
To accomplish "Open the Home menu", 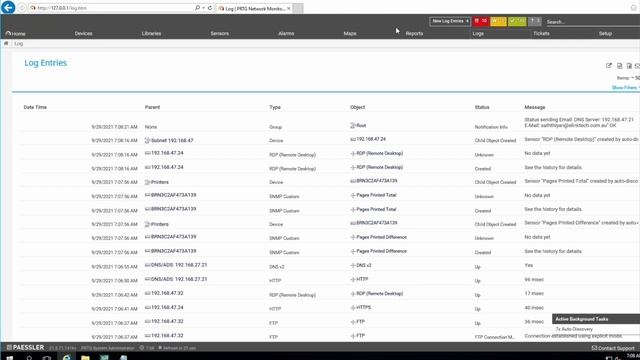I will tap(16, 33).
